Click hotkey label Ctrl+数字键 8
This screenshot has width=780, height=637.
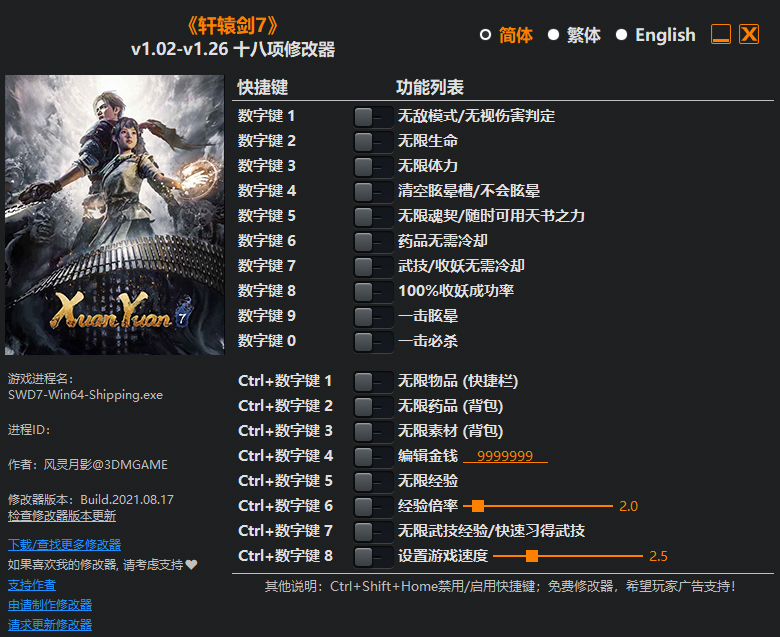(x=286, y=555)
